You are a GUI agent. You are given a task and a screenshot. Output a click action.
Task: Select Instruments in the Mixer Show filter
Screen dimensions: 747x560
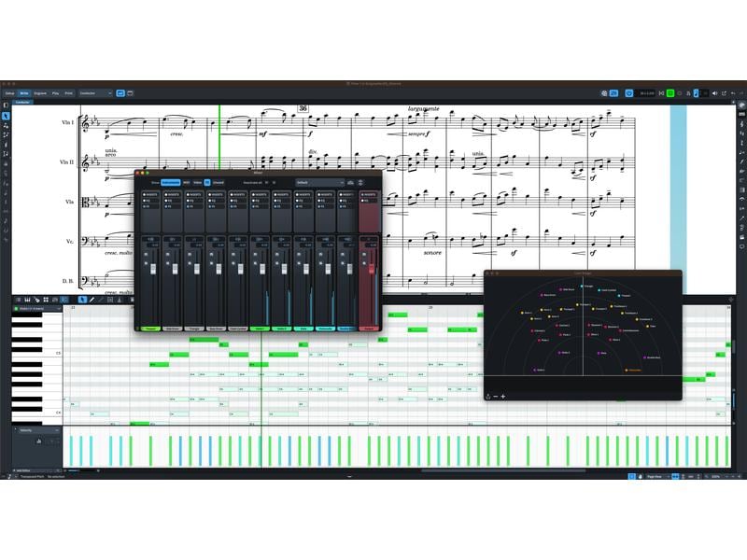[x=171, y=182]
